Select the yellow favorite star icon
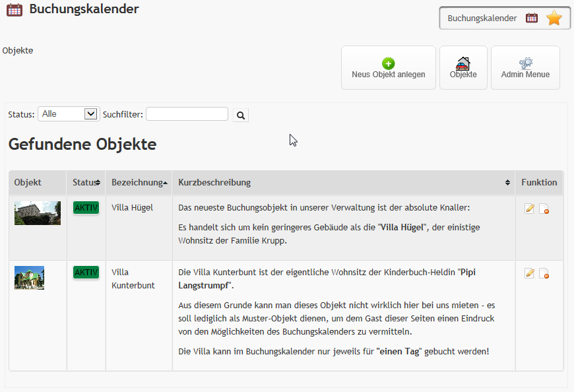 click(x=554, y=18)
